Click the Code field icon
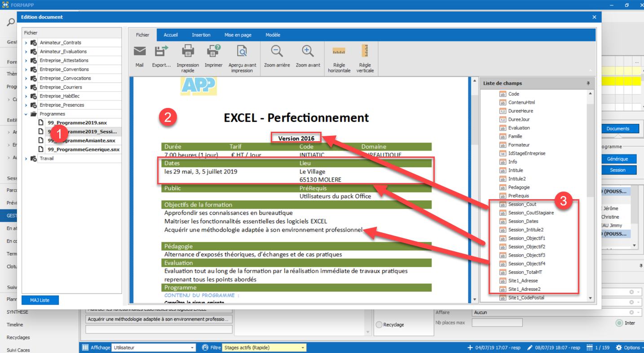Screen dimensions: 644x353 pyautogui.click(x=503, y=94)
